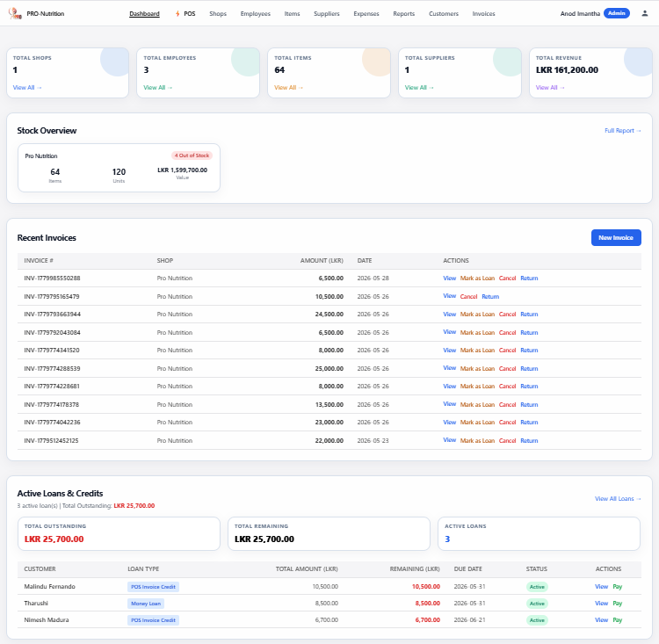Return invoice INV-1779795165479
Screen dimensions: 659x644
490,296
